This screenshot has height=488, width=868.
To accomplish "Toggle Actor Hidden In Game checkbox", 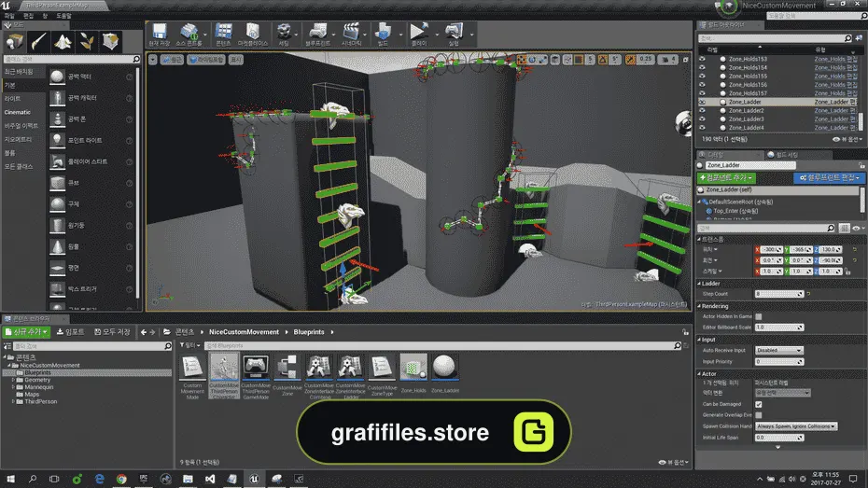I will tap(759, 316).
